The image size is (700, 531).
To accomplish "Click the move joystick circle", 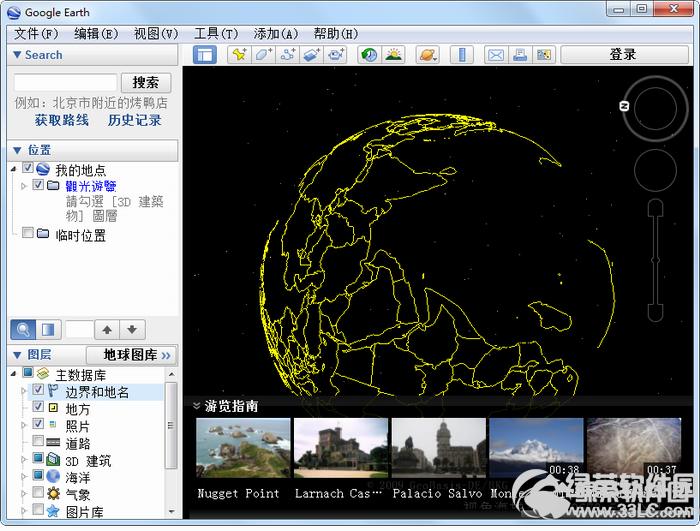I will [655, 171].
